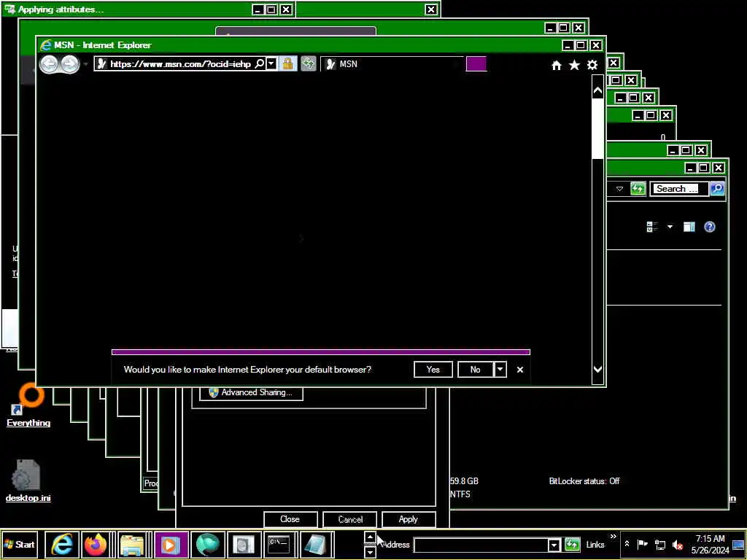Click the Advanced Sharing... button
Viewport: 747px width, 560px height.
[x=251, y=393]
